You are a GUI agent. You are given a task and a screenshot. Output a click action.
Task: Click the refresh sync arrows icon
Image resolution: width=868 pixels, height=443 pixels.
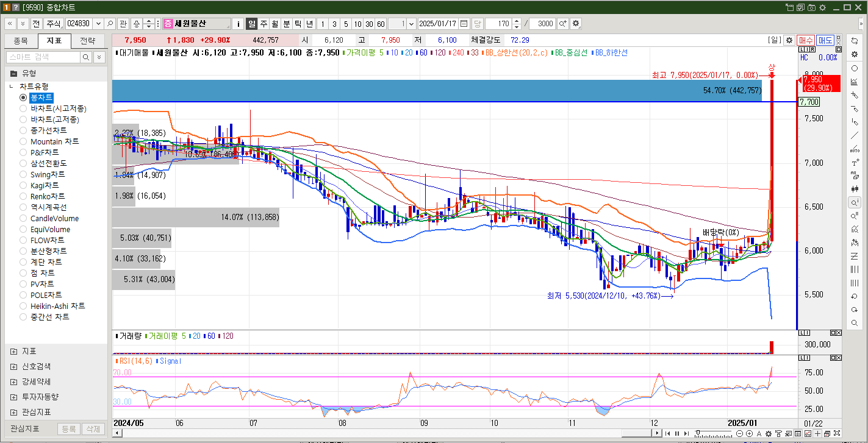click(x=855, y=41)
